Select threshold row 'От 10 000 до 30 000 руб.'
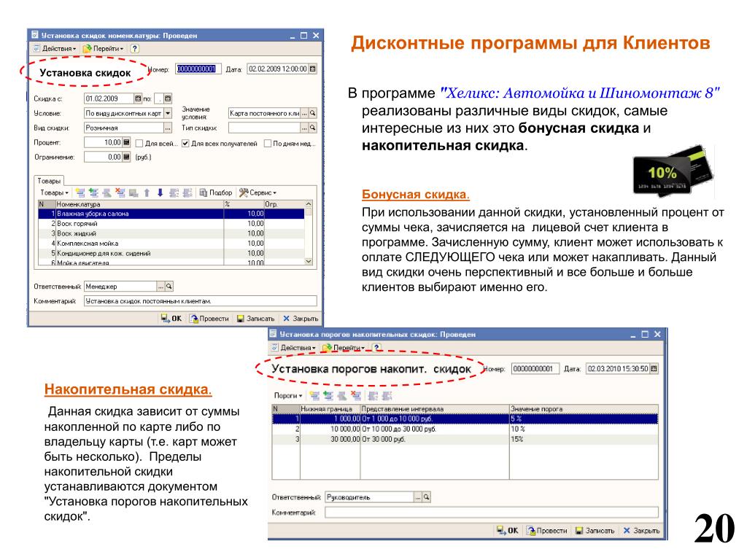The width and height of the screenshot is (747, 560). coord(465,429)
